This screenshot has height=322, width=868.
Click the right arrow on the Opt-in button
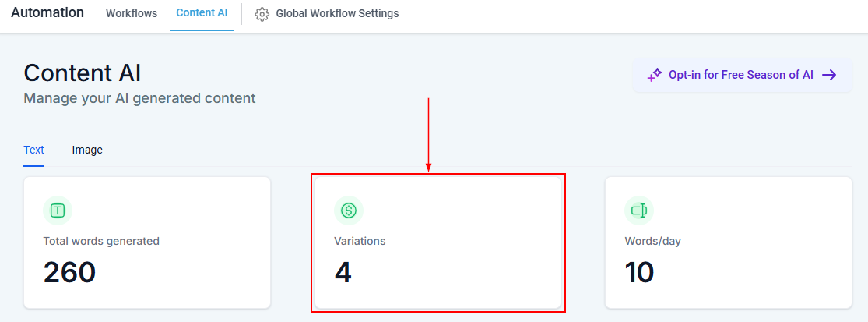pyautogui.click(x=829, y=75)
